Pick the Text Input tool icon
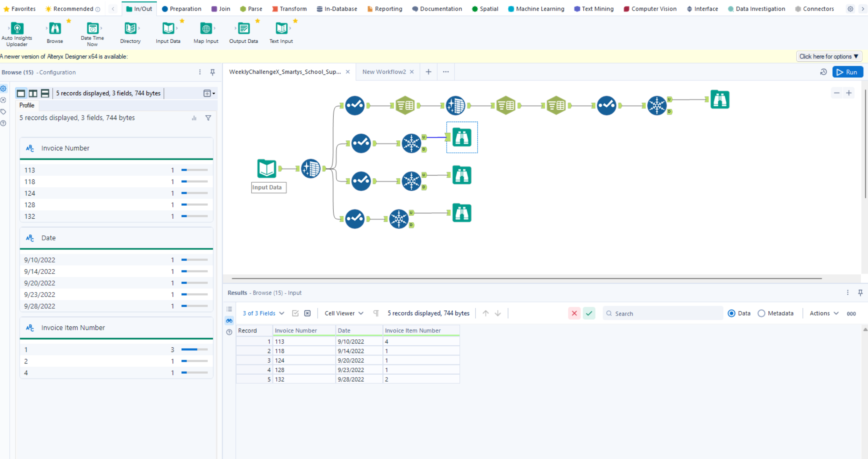This screenshot has height=459, width=868. coord(281,29)
